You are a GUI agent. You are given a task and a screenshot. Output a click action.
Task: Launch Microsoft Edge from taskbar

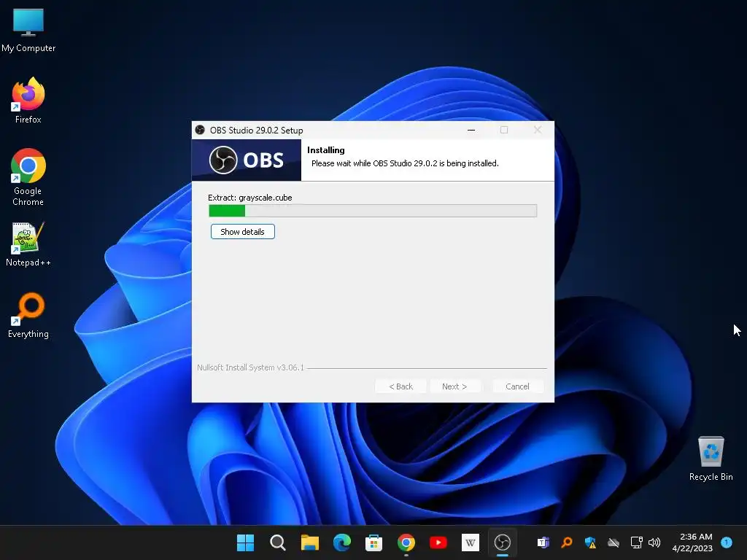[341, 542]
